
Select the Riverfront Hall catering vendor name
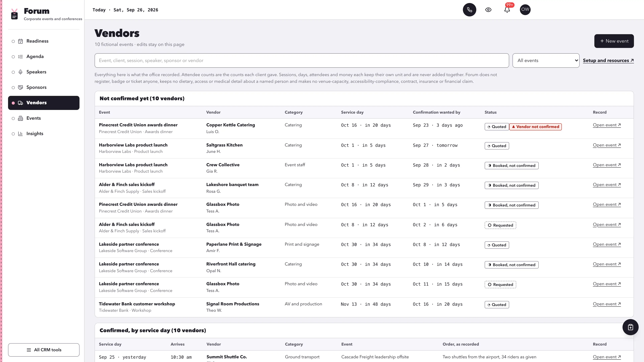point(231,264)
